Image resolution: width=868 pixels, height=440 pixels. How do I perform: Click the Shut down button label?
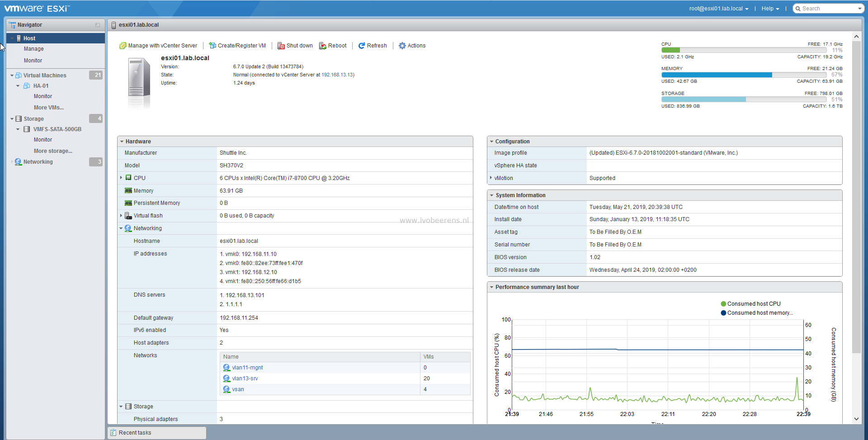[x=300, y=46]
